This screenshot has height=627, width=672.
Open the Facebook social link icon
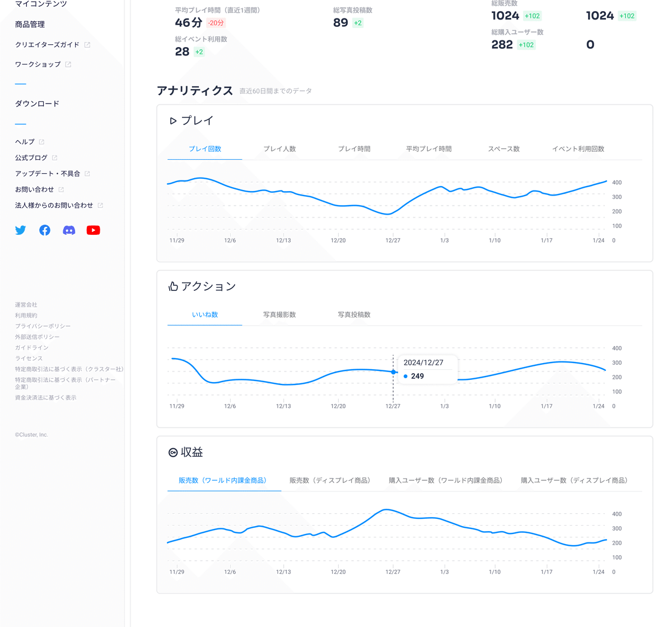45,230
